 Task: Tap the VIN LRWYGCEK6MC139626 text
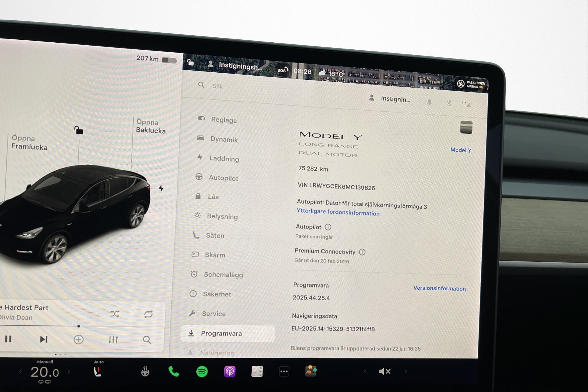(x=336, y=186)
